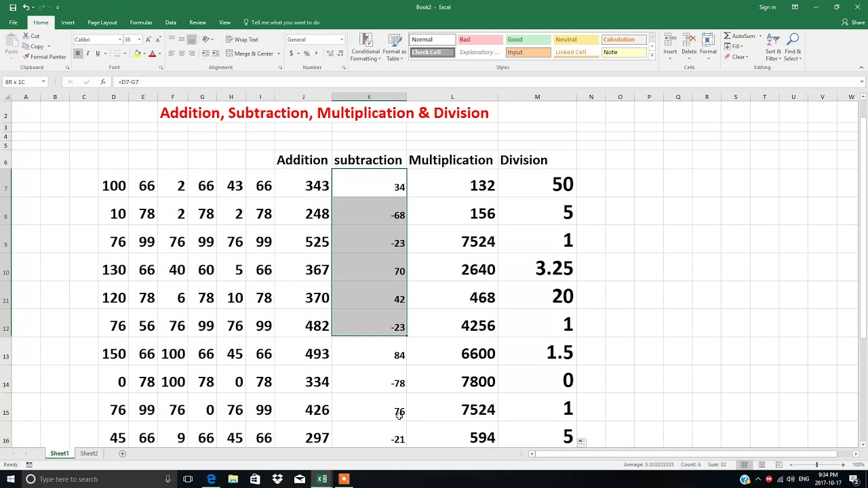Increase decimal places
The image size is (868, 488).
tap(329, 53)
